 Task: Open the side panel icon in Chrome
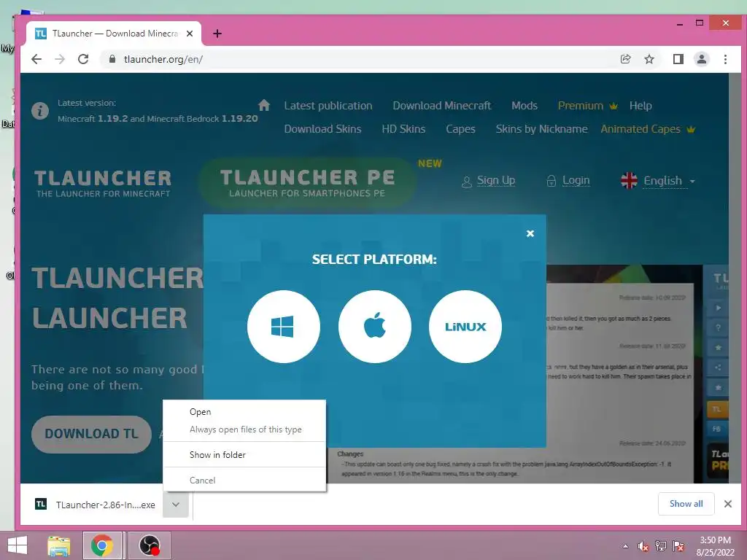[x=678, y=59]
